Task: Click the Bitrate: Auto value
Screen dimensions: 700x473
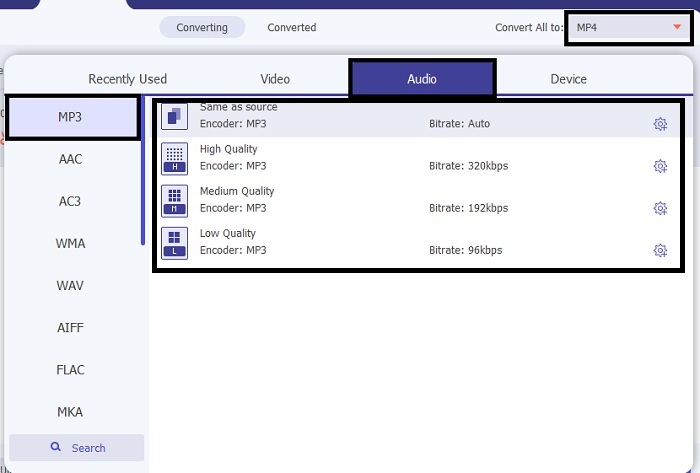Action: [459, 124]
